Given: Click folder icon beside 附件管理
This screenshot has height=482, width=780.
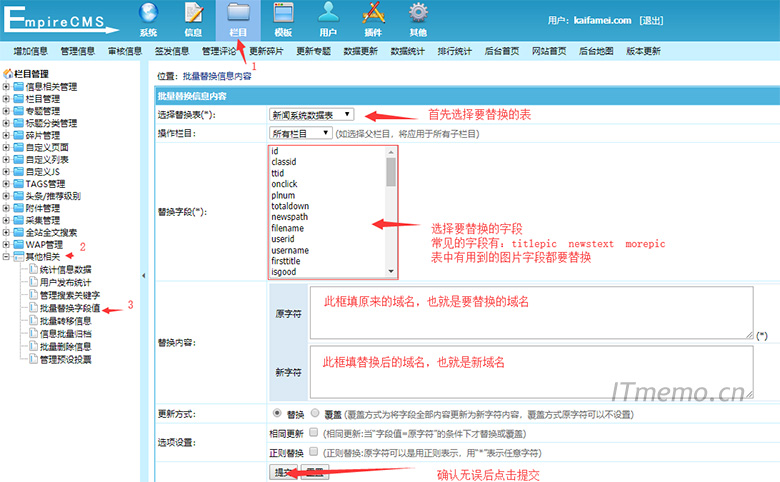Looking at the screenshot, I should 18,208.
